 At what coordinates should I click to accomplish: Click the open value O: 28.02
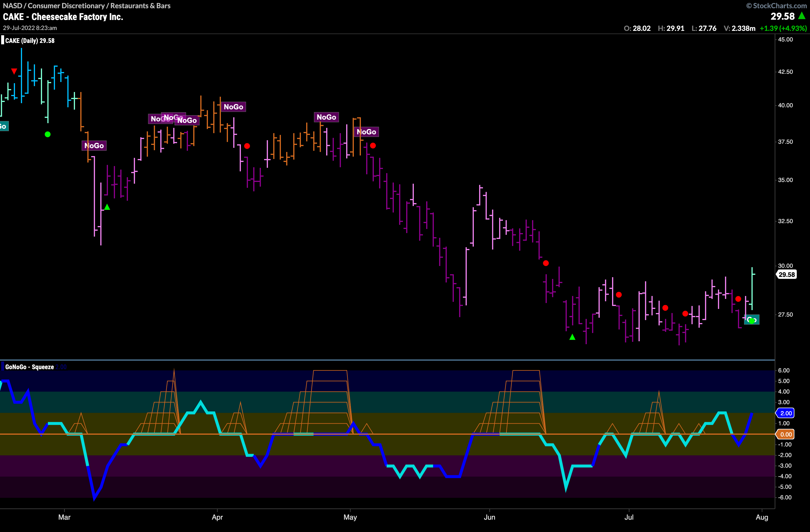637,28
